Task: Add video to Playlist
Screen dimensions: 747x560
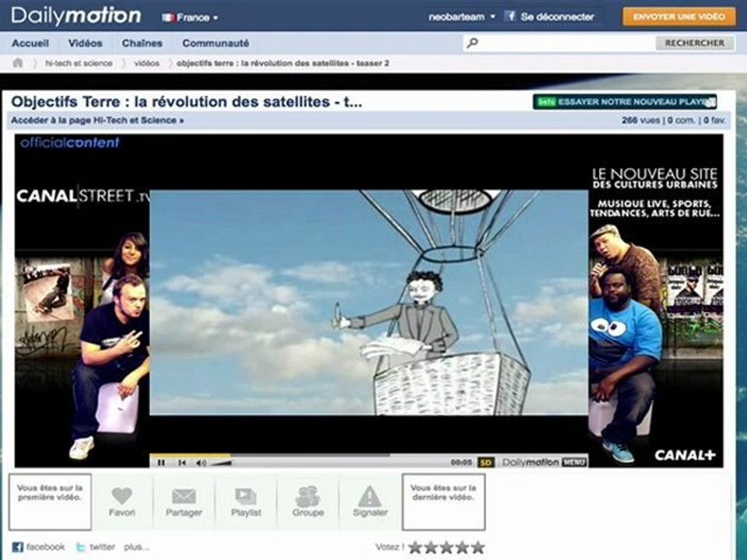Action: (246, 502)
